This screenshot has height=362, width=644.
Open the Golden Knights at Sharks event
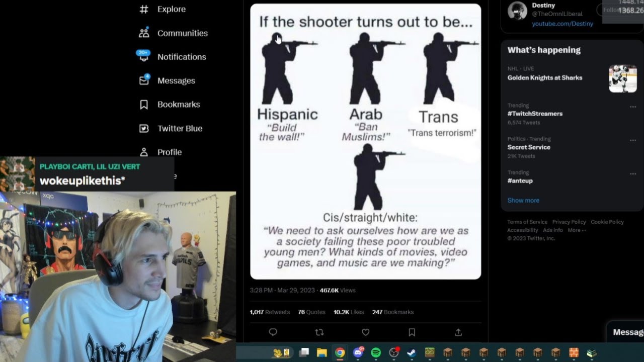[x=545, y=77]
